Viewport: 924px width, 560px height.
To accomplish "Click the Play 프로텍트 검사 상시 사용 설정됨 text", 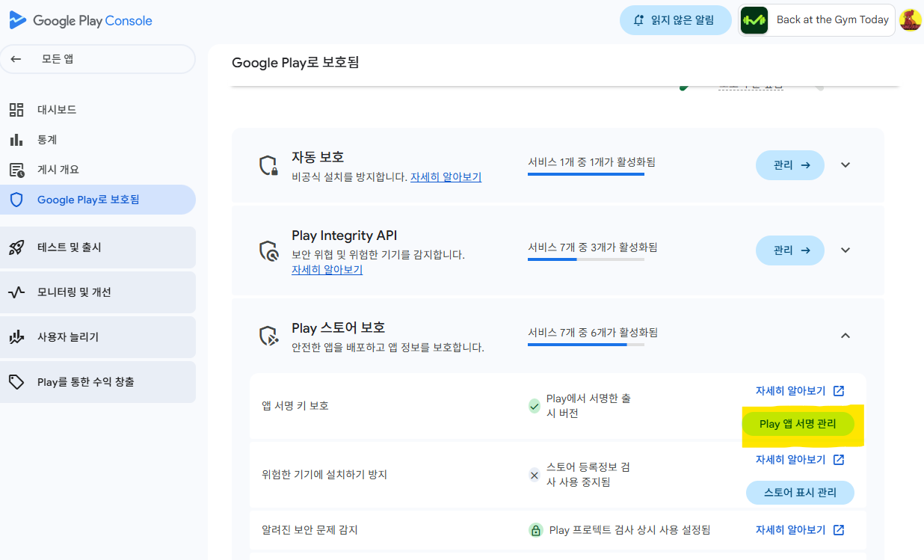I will [629, 530].
